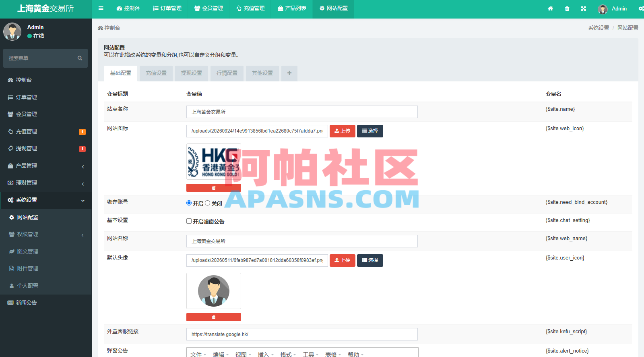
Task: Click the trash (clear cache) icon in top bar
Action: [x=567, y=8]
